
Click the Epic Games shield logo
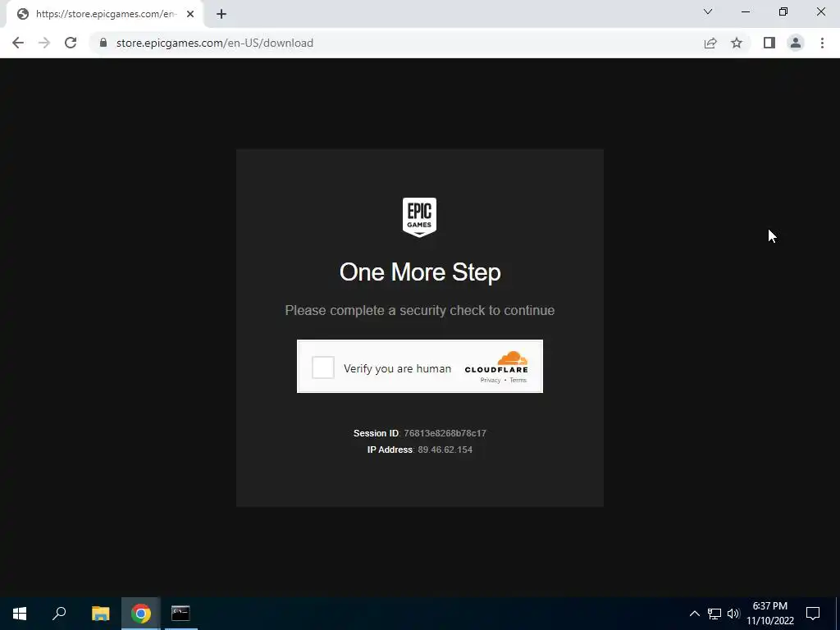tap(419, 217)
